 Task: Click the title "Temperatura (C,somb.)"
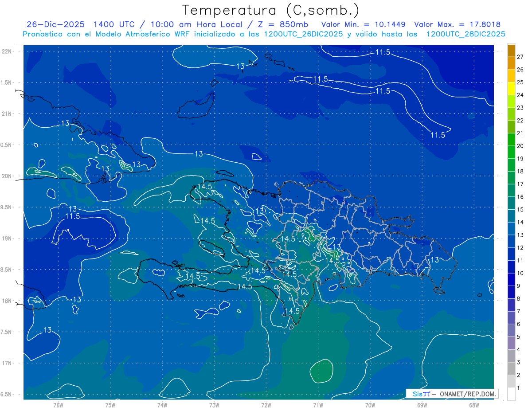tap(271, 10)
